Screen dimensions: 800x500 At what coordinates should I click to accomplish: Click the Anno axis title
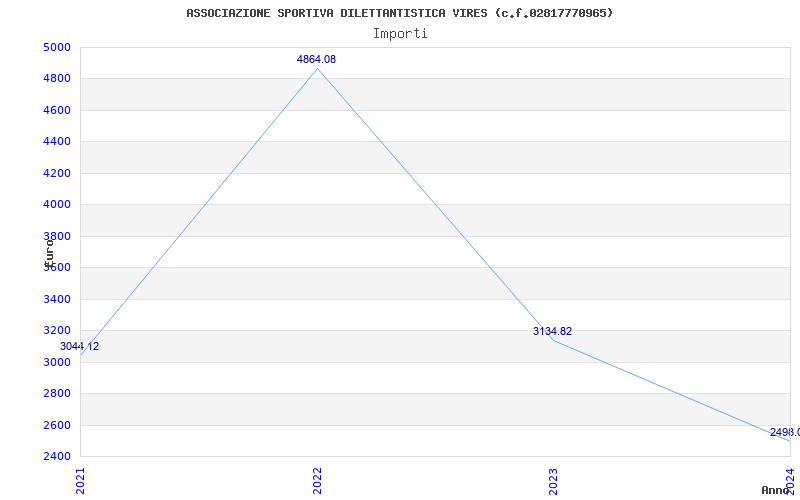coord(776,490)
